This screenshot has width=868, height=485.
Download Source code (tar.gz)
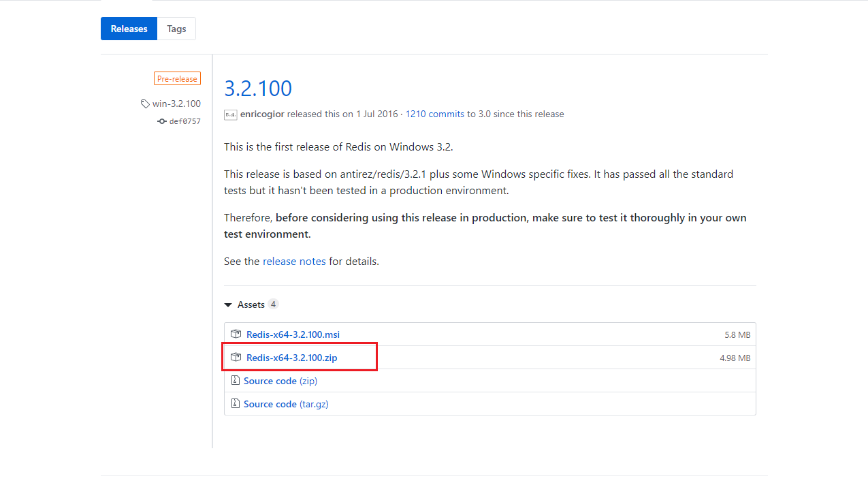coord(286,404)
